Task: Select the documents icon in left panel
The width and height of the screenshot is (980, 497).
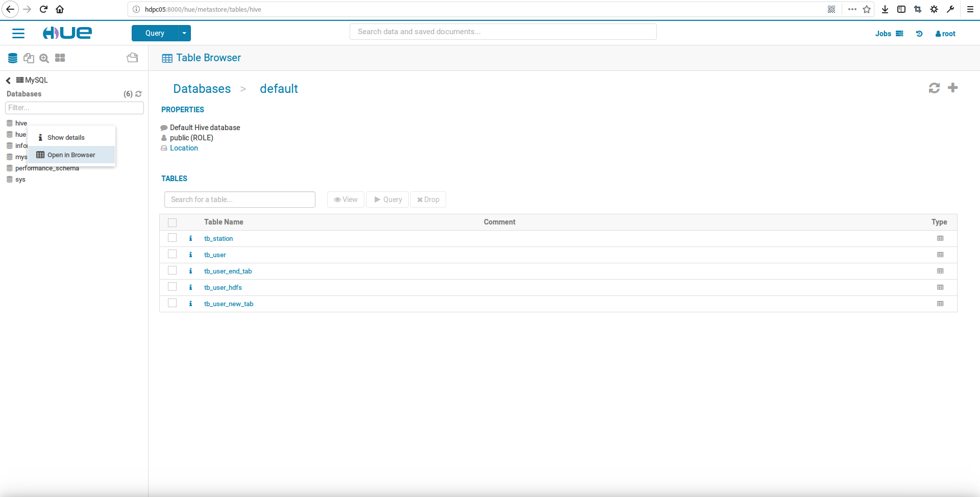Action: click(x=29, y=58)
